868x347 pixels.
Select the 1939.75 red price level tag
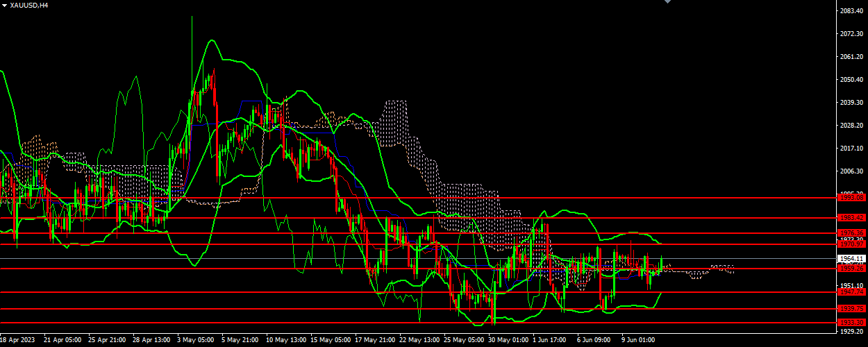pyautogui.click(x=851, y=309)
